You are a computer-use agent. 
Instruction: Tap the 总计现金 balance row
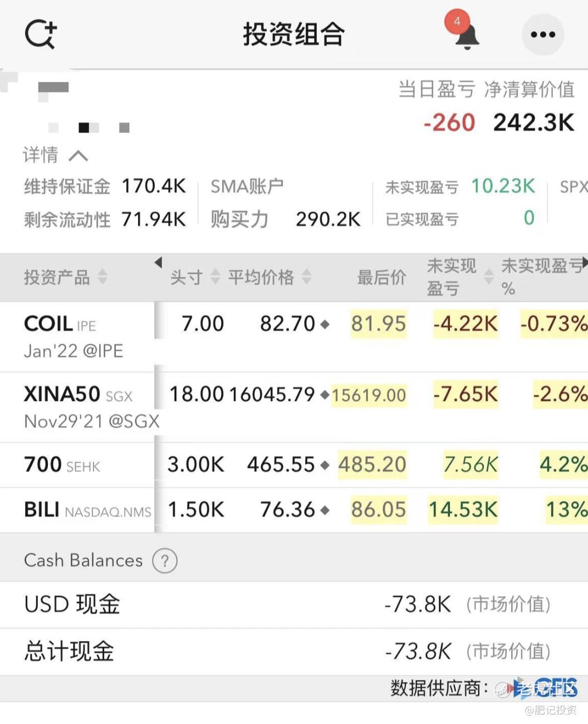pos(294,652)
